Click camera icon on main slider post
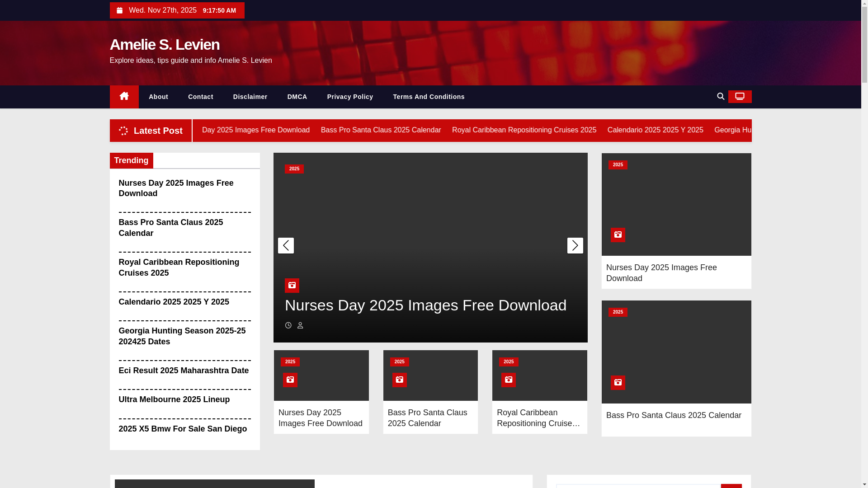 coord(292,286)
